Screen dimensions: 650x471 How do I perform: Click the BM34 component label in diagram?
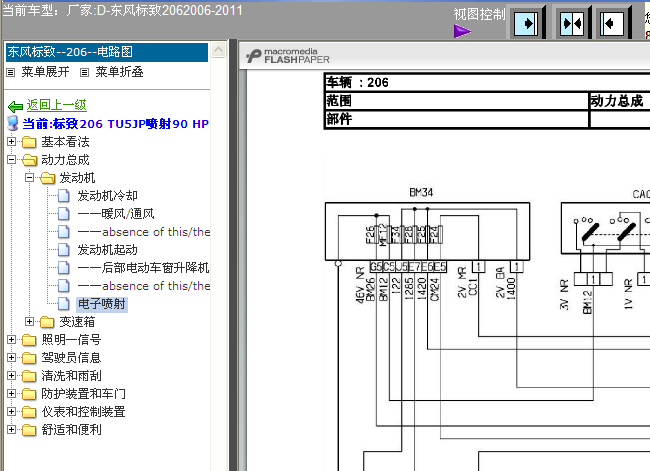click(x=421, y=192)
